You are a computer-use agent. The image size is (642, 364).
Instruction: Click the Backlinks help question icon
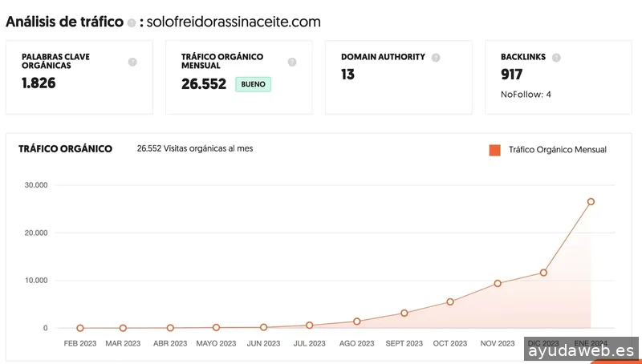point(556,58)
